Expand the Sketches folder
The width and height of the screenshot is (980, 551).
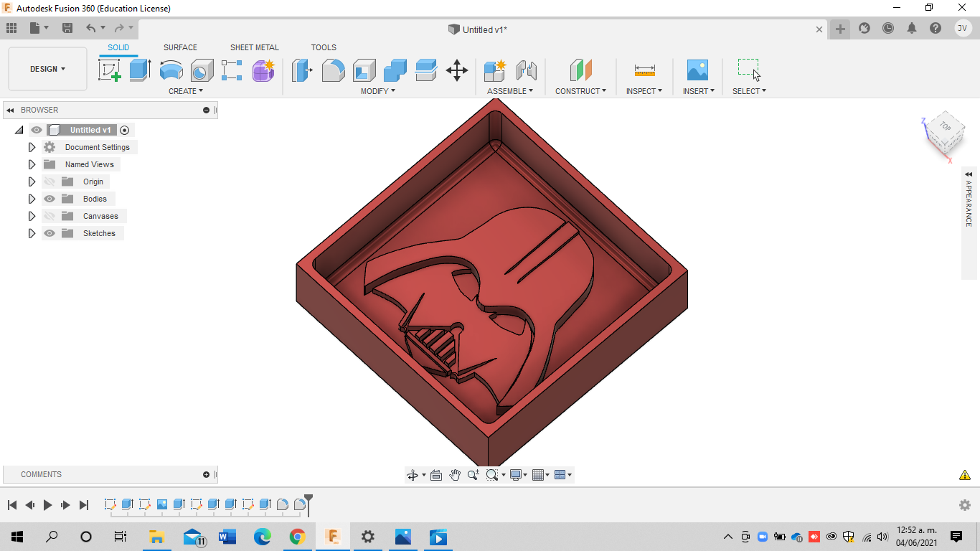(32, 233)
